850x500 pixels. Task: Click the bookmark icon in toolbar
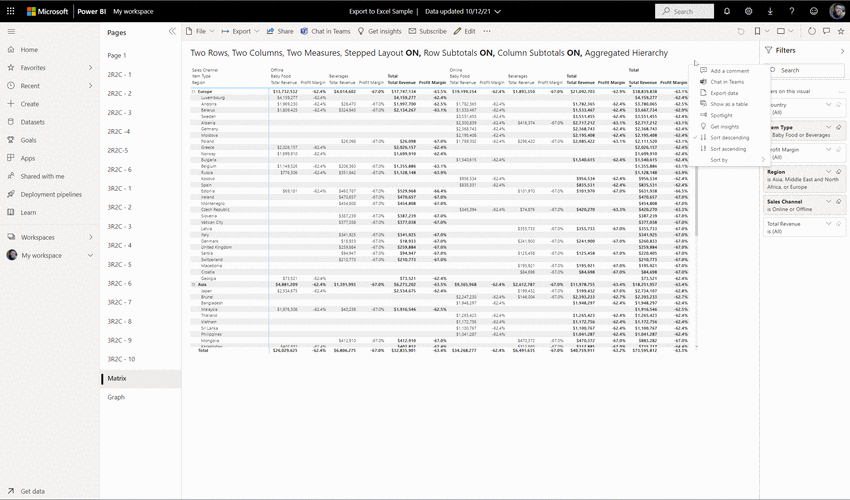pos(757,31)
